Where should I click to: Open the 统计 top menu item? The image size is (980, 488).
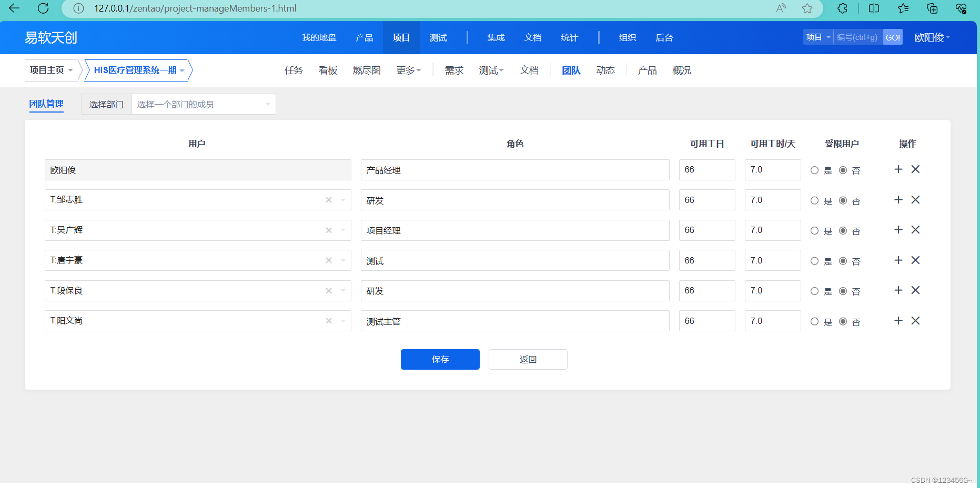click(570, 37)
